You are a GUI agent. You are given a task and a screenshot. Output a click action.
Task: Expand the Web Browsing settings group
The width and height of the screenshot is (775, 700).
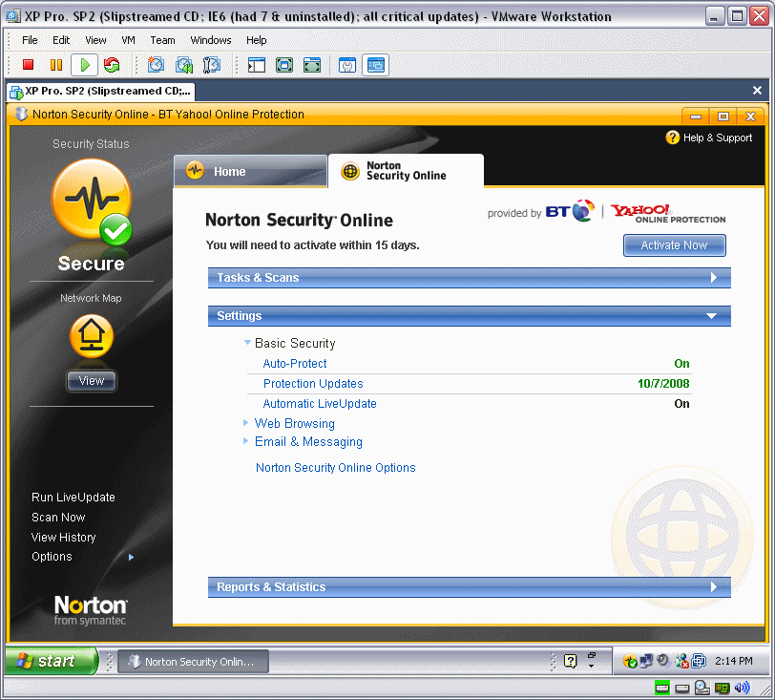[294, 423]
